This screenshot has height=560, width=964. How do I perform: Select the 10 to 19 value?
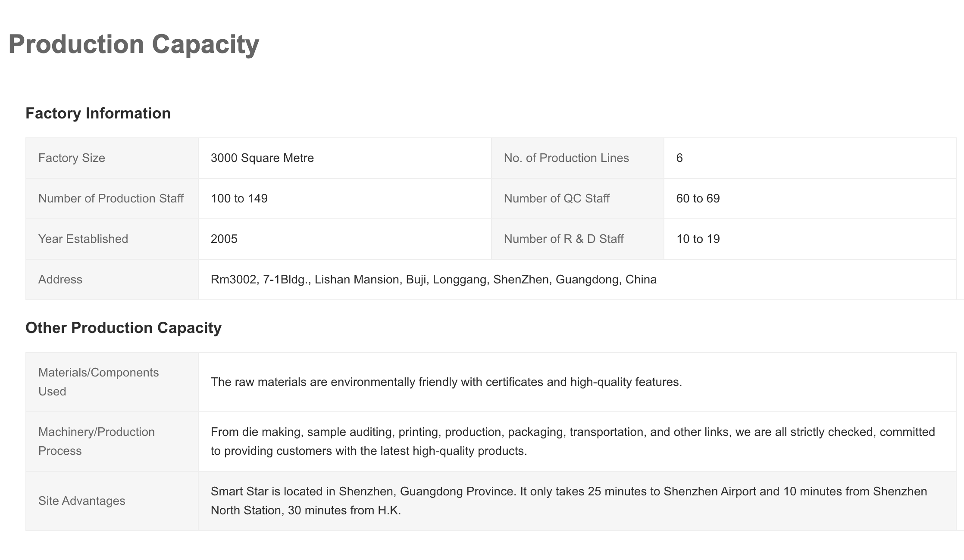coord(698,239)
